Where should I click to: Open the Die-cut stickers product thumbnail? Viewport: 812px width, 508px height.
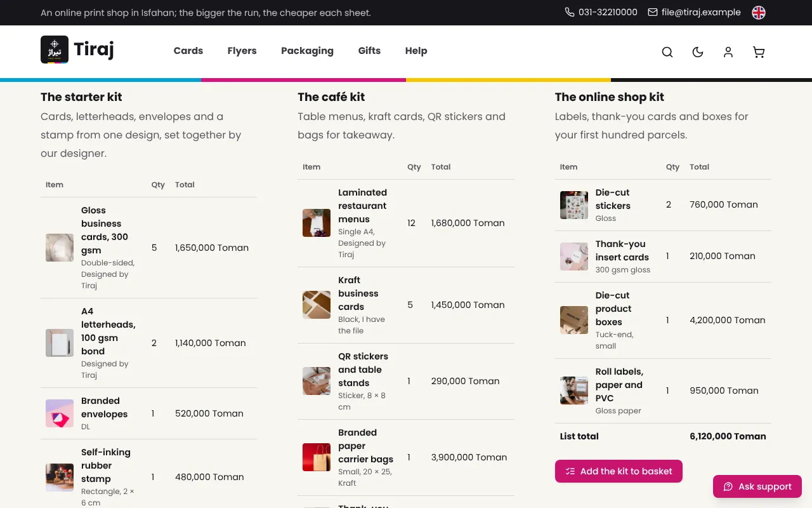click(x=574, y=205)
